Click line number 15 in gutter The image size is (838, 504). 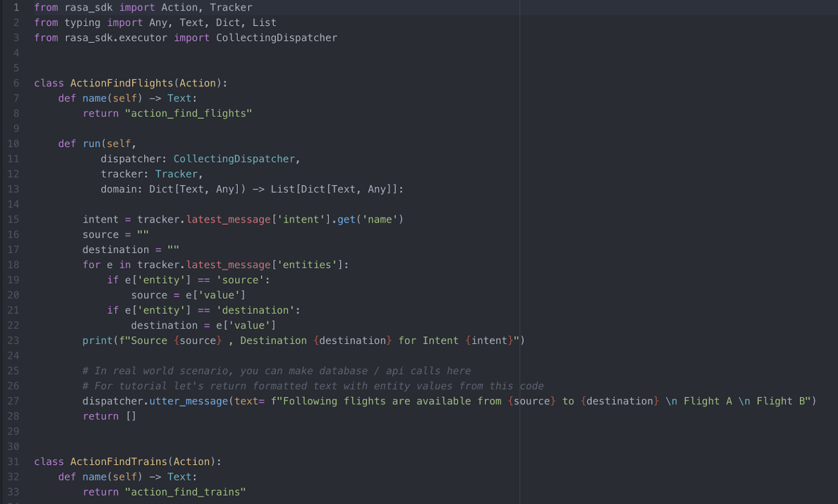[x=13, y=219]
